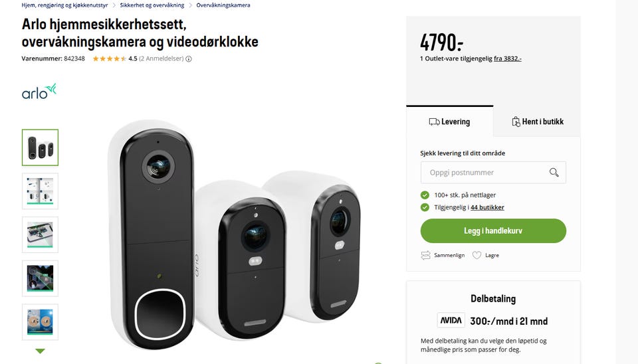Add product with Legg i handlekurv
638x364 pixels.
pos(493,230)
